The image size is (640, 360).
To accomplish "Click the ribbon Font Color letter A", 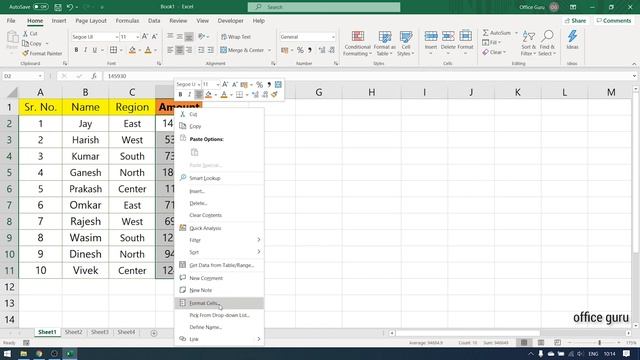I will 148,50.
